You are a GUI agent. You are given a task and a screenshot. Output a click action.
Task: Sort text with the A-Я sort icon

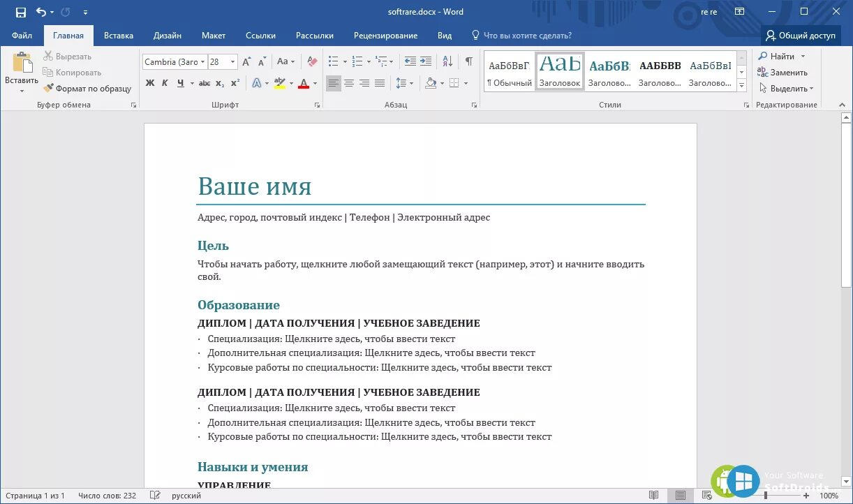coord(447,61)
